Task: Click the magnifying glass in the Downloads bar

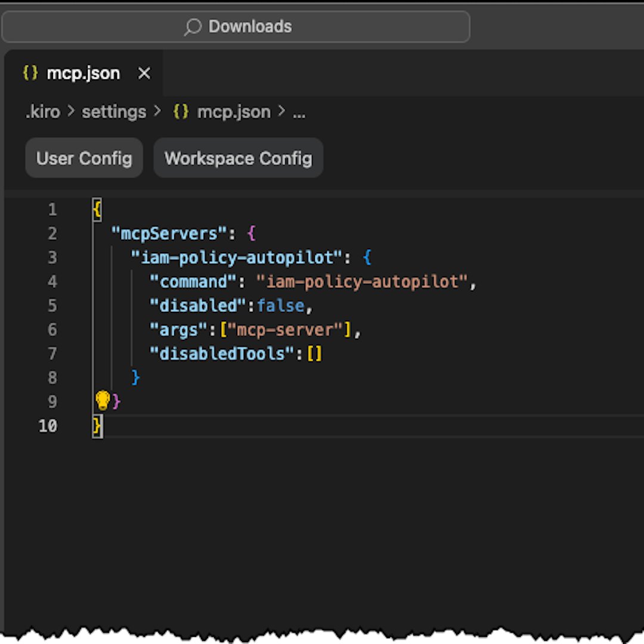Action: tap(192, 27)
